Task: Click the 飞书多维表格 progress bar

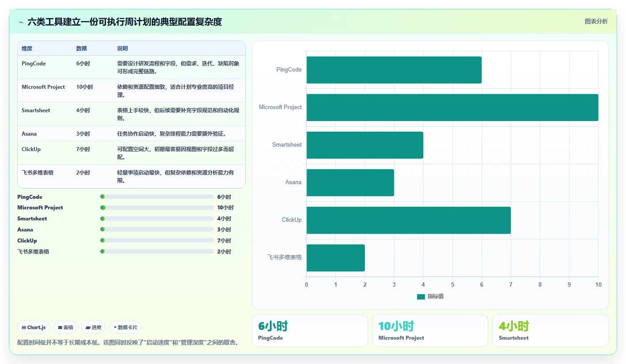Action: tap(157, 251)
